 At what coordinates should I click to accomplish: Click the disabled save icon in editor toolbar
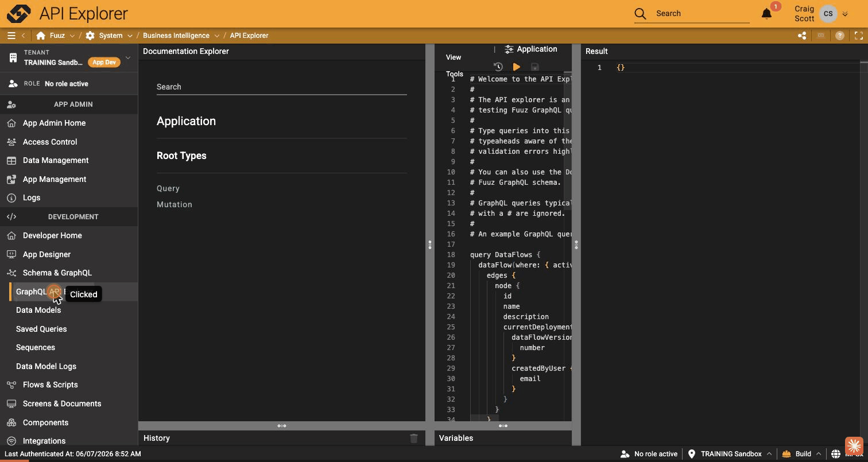[534, 67]
